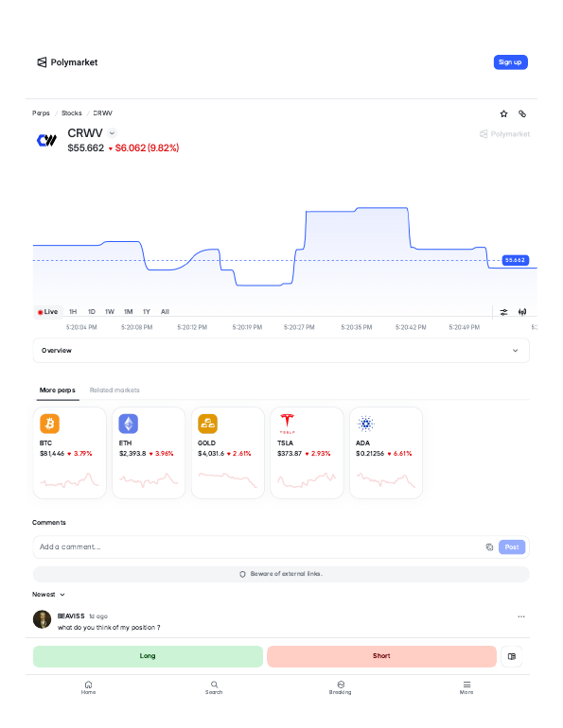Click the GOLD bars icon
The image size is (563, 728).
[207, 424]
